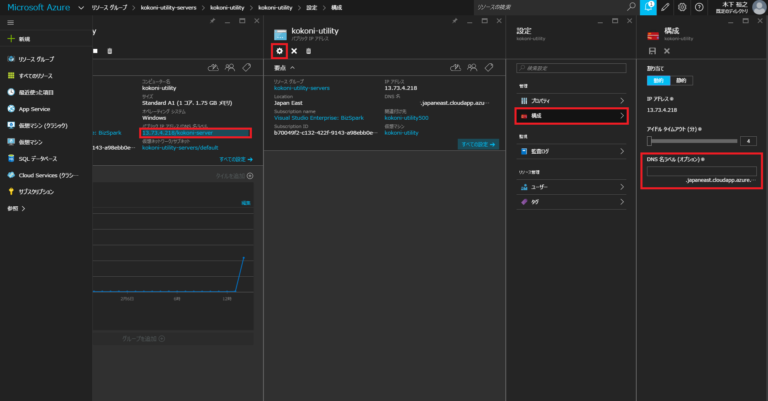Open portal settings gear in the top bar
Viewport: 768px width, 401px height.
click(682, 7)
